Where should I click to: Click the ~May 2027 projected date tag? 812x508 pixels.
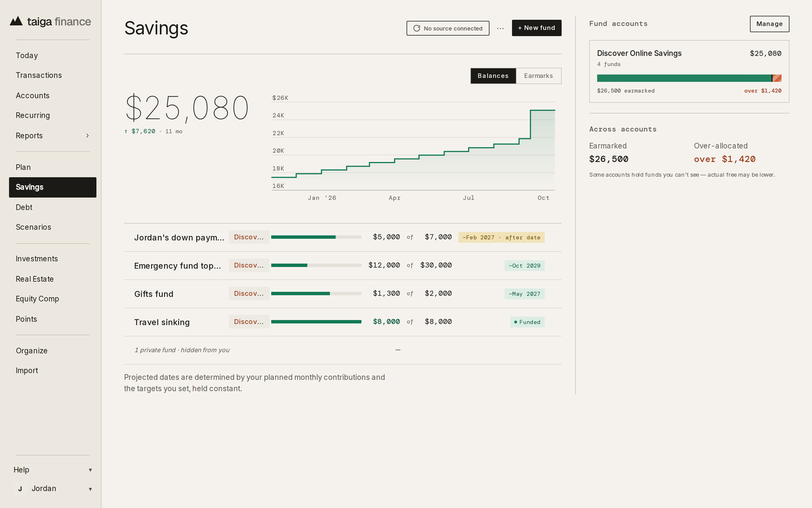coord(524,294)
